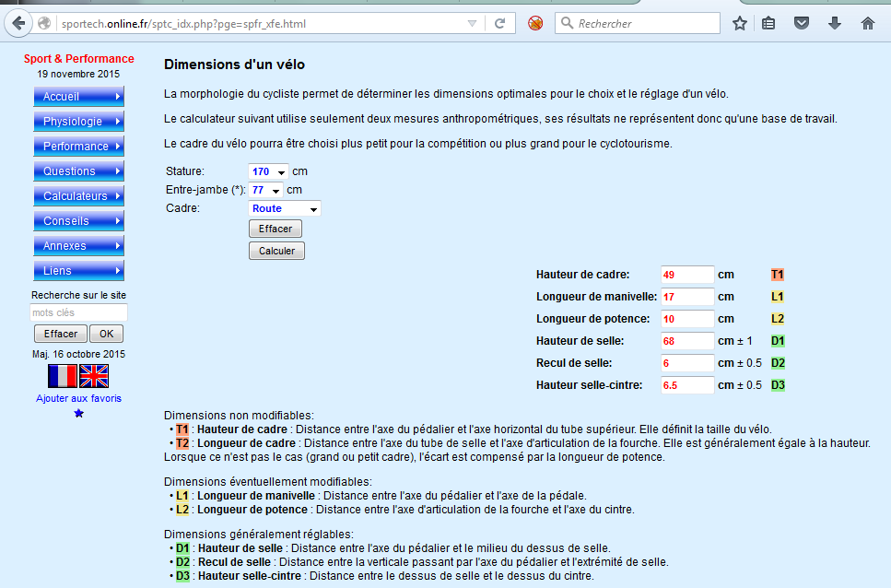The image size is (891, 588).
Task: Click the L1 tag in results table
Action: [x=778, y=297]
